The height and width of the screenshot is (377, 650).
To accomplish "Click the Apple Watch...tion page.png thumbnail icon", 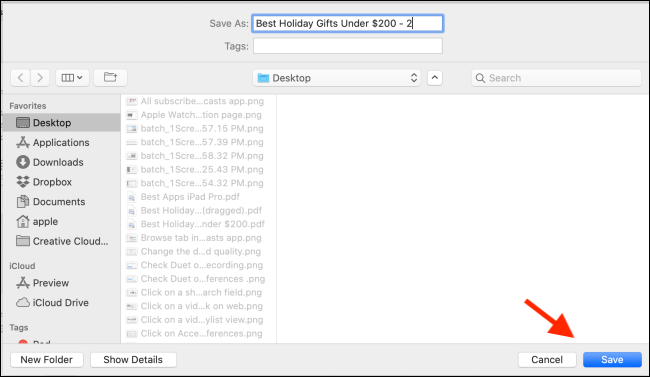I will coord(131,115).
